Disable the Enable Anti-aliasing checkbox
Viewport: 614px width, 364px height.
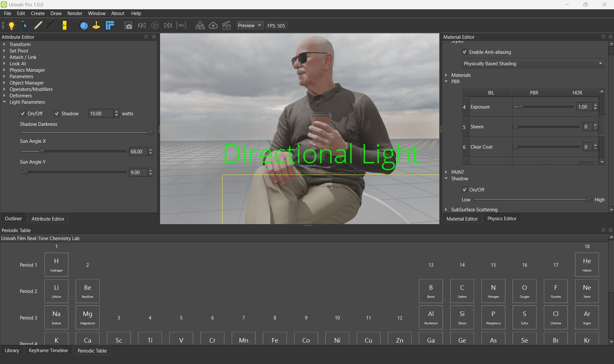(465, 52)
